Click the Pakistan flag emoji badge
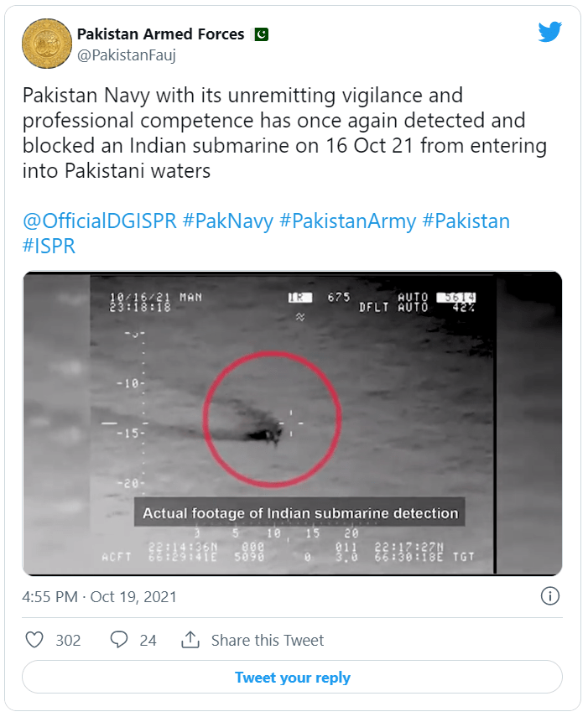 point(262,34)
